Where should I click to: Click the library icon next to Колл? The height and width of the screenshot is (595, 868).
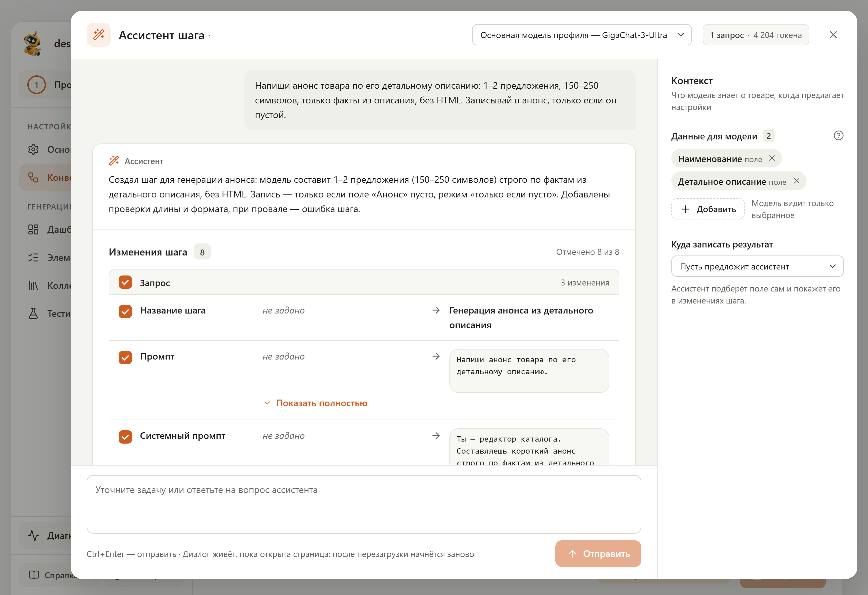tap(33, 285)
